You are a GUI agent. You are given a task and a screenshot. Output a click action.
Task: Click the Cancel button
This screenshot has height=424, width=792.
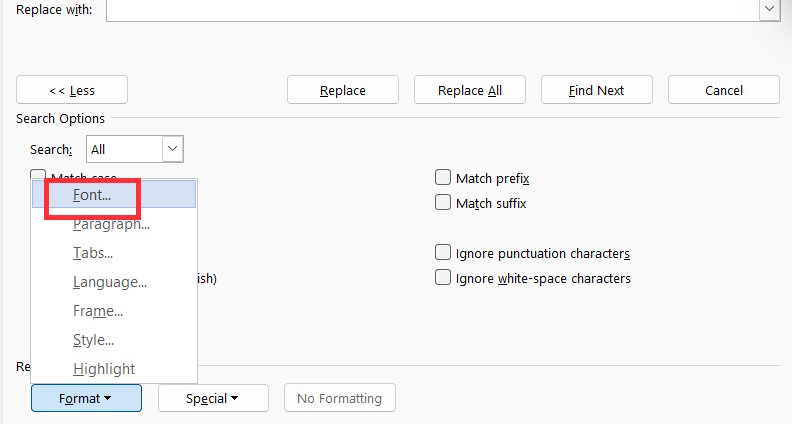(724, 90)
